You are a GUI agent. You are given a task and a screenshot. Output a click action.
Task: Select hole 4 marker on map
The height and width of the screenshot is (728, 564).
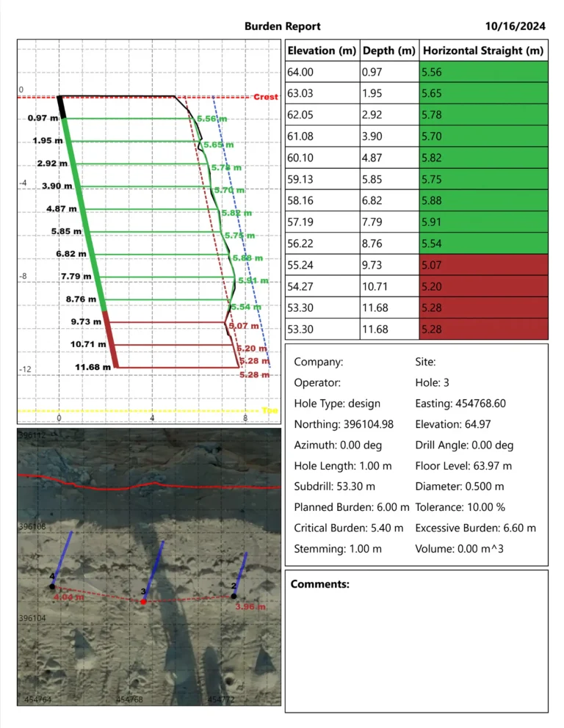52,586
